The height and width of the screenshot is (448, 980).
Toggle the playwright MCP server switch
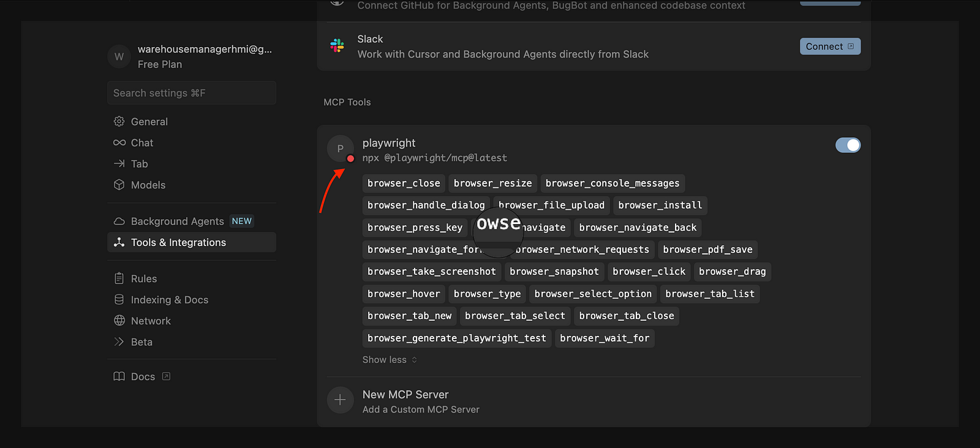point(848,145)
